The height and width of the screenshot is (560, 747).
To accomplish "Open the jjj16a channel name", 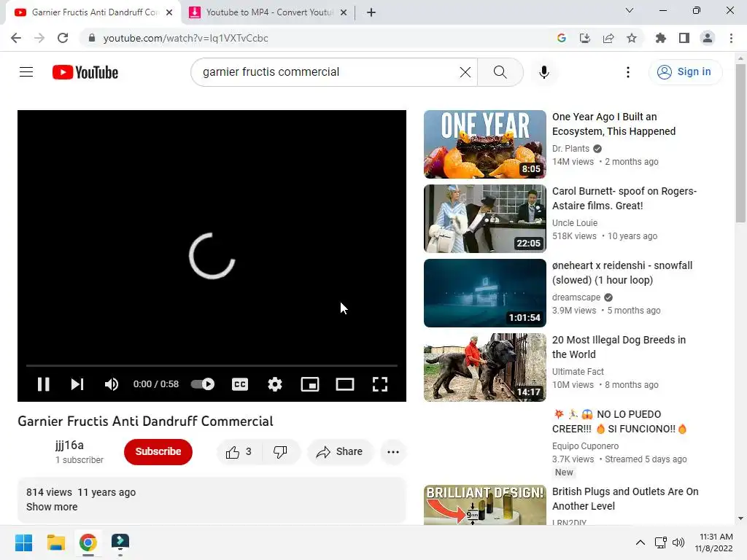I will point(69,446).
